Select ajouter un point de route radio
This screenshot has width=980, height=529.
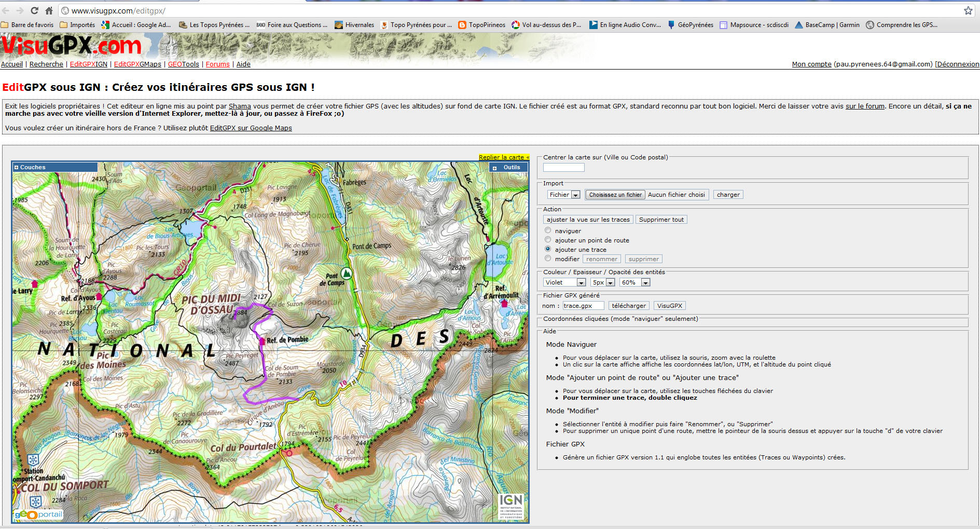pyautogui.click(x=548, y=240)
